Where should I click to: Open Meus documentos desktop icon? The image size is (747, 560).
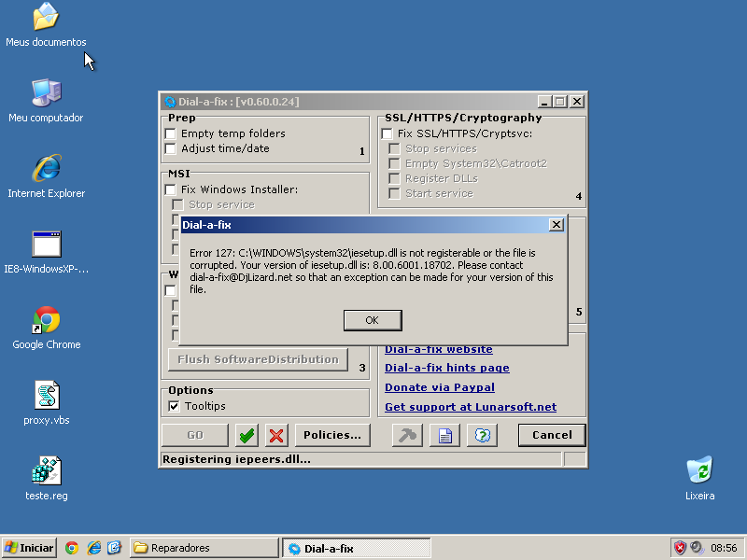[46, 25]
